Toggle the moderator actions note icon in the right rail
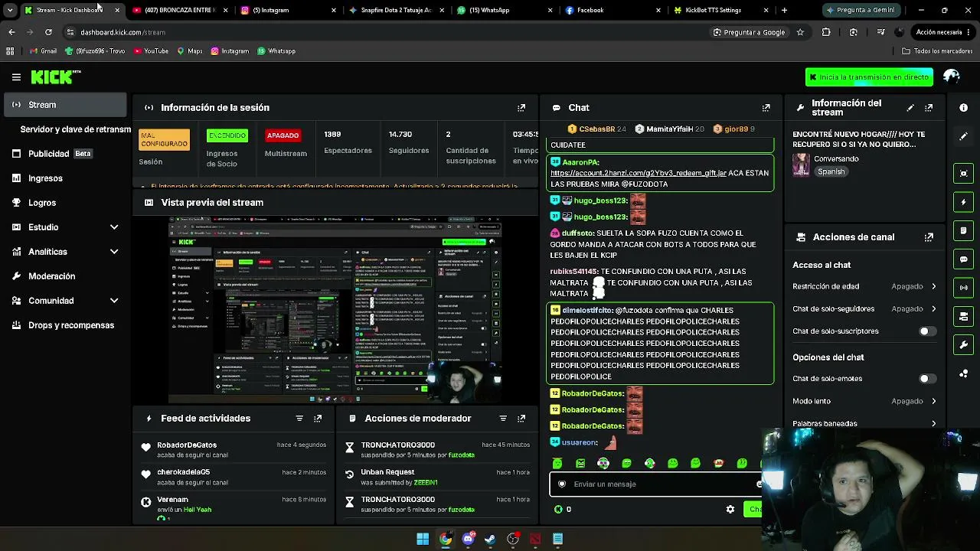980x551 pixels. tap(963, 230)
